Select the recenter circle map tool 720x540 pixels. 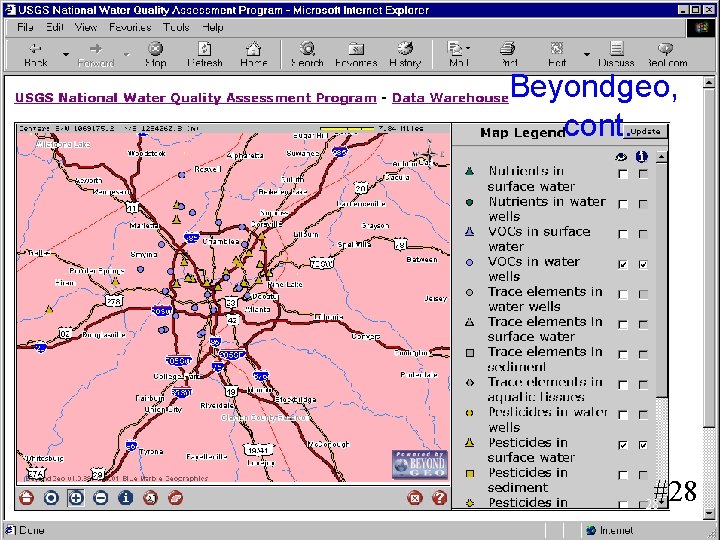pyautogui.click(x=51, y=498)
